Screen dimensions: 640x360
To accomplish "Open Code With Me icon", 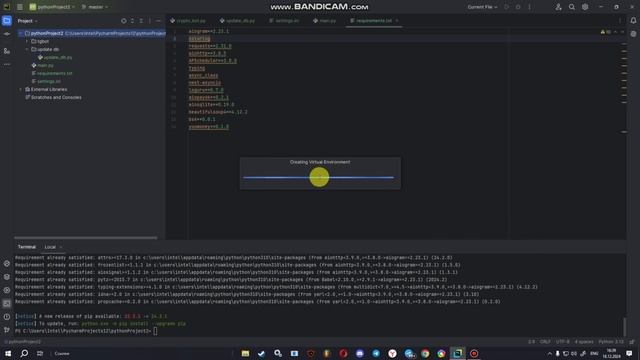I will (x=558, y=7).
